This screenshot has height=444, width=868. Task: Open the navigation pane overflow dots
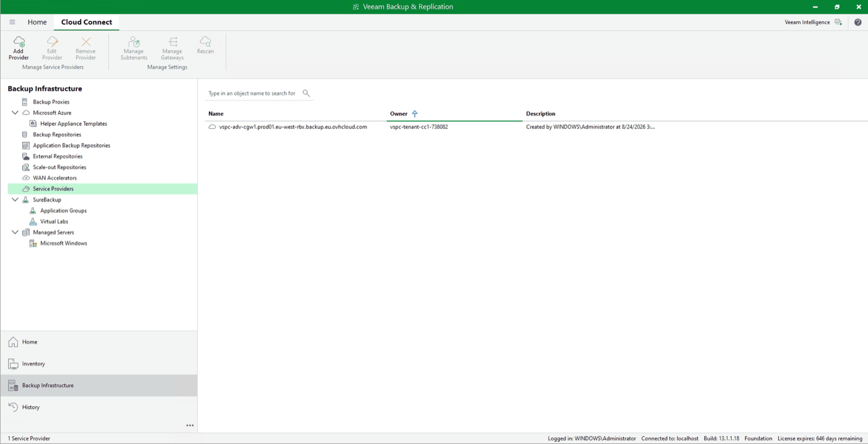[x=190, y=425]
